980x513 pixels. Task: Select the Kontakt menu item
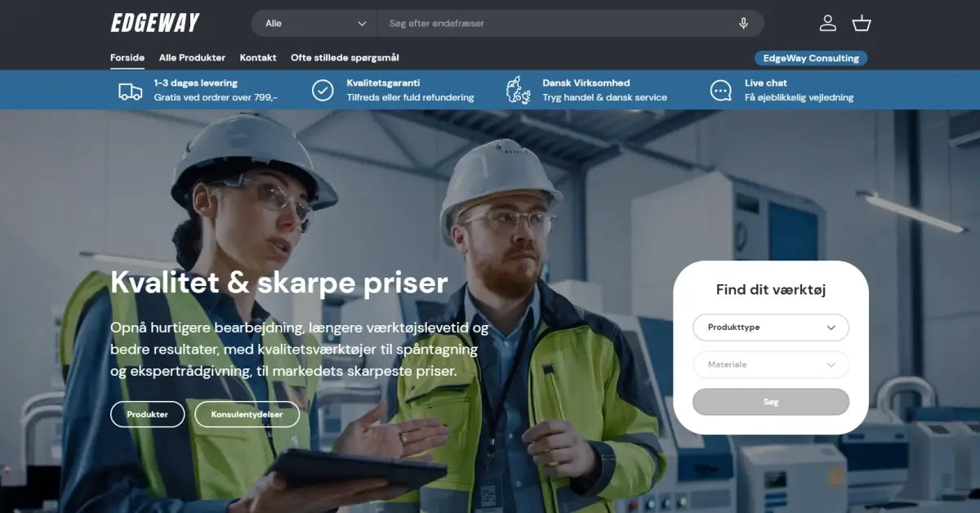coord(258,58)
